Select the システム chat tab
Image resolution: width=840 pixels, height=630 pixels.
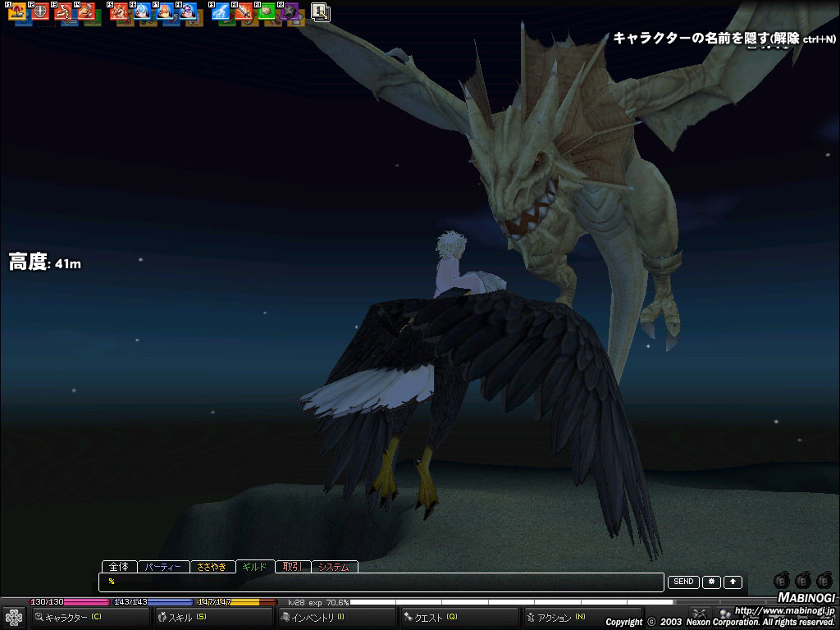click(x=335, y=567)
